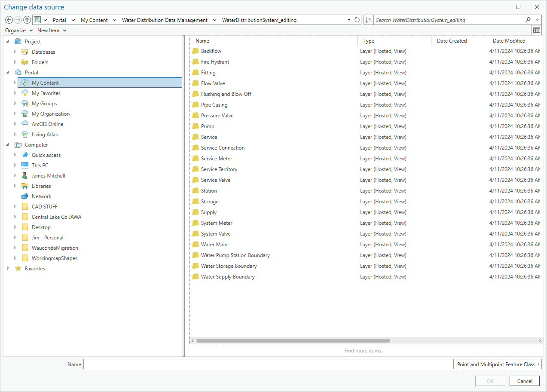This screenshot has width=547, height=392.
Task: Open the feature class type filter dropdown
Action: 498,364
